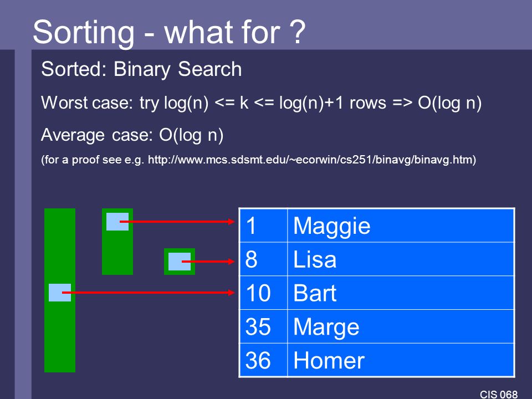532x399 pixels.
Task: Click the Bart name cell
Action: coord(401,293)
